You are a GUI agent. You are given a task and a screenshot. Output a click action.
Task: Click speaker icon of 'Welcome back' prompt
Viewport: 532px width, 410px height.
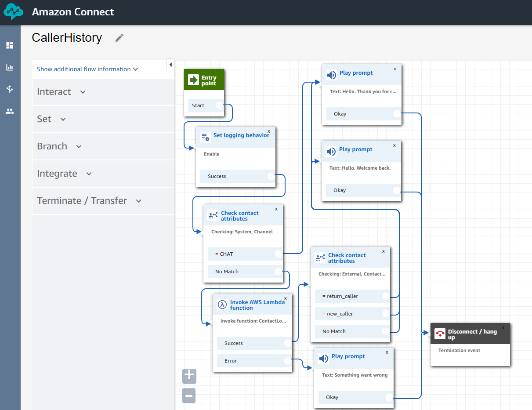pyautogui.click(x=331, y=151)
